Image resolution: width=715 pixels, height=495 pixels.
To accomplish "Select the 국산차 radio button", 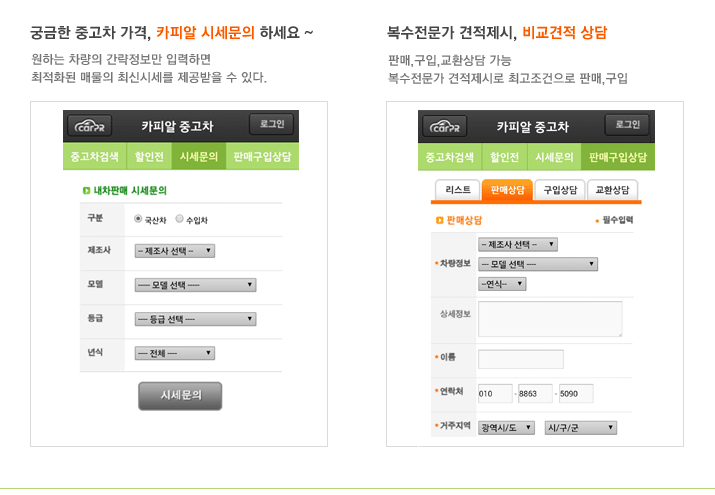I will coord(138,219).
